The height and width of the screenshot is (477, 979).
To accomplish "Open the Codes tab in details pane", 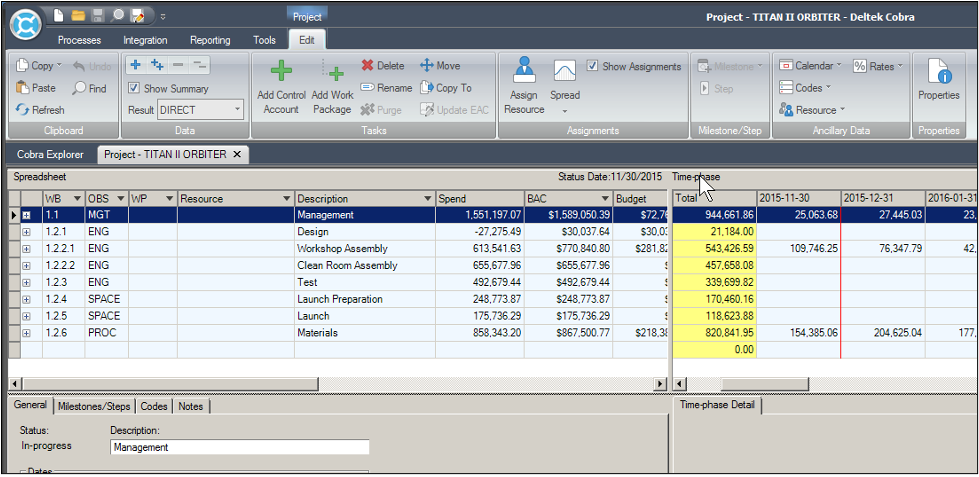I will coord(154,406).
